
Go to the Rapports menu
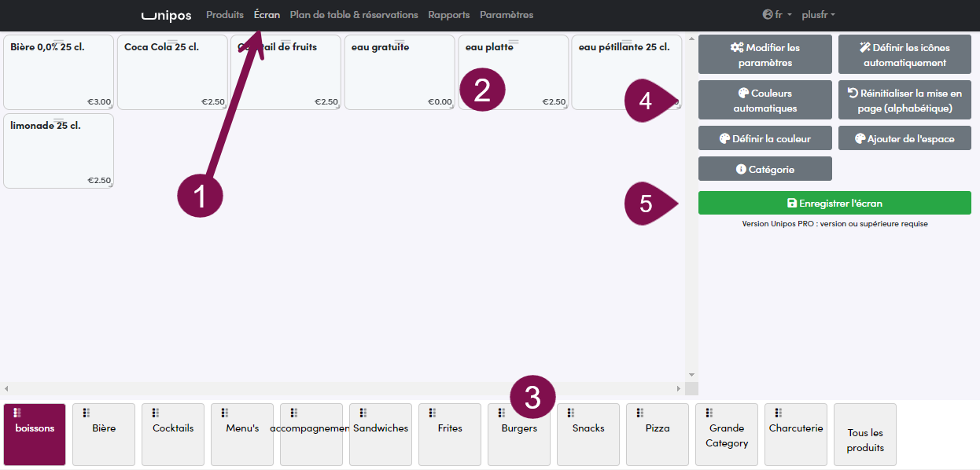pos(448,15)
